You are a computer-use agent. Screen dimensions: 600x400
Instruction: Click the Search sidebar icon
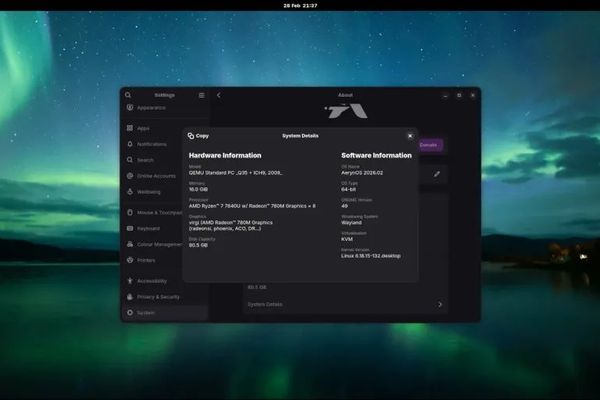[x=130, y=160]
